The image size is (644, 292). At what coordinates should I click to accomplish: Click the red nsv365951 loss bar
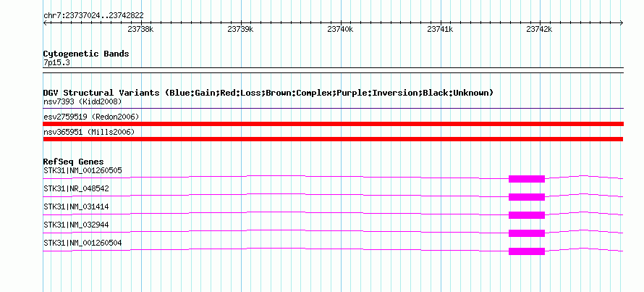point(333,139)
